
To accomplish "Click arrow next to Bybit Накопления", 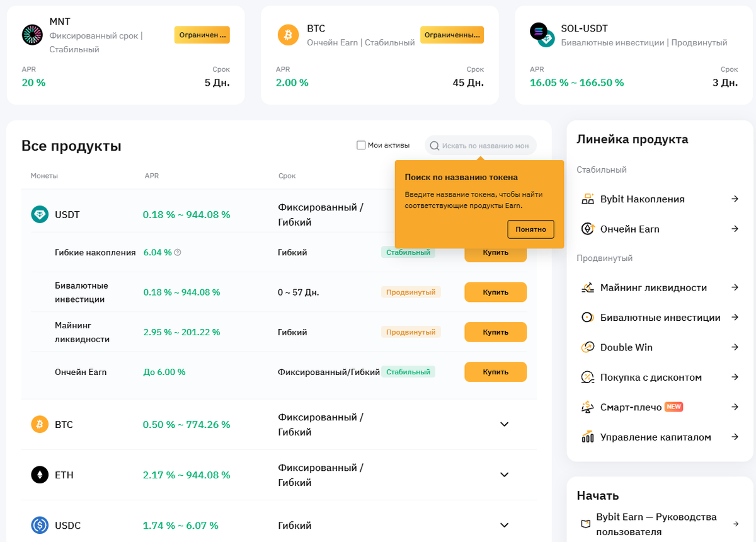I will point(735,199).
